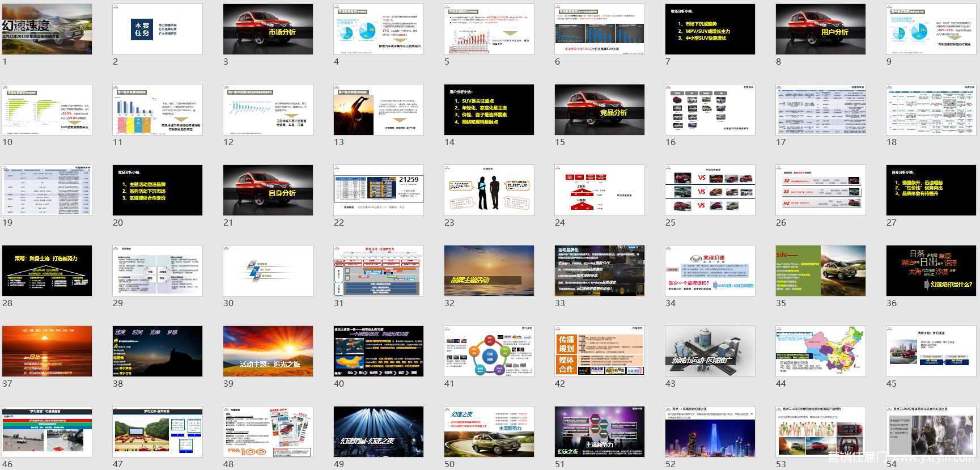Select slide 21 section title 自身分析
Image resolution: width=980 pixels, height=470 pixels.
[268, 190]
